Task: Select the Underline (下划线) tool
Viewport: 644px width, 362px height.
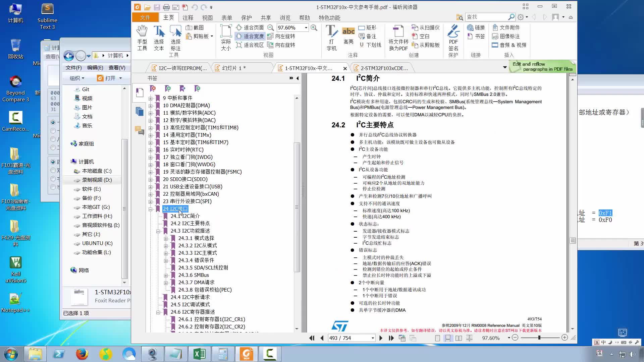Action: pyautogui.click(x=370, y=45)
